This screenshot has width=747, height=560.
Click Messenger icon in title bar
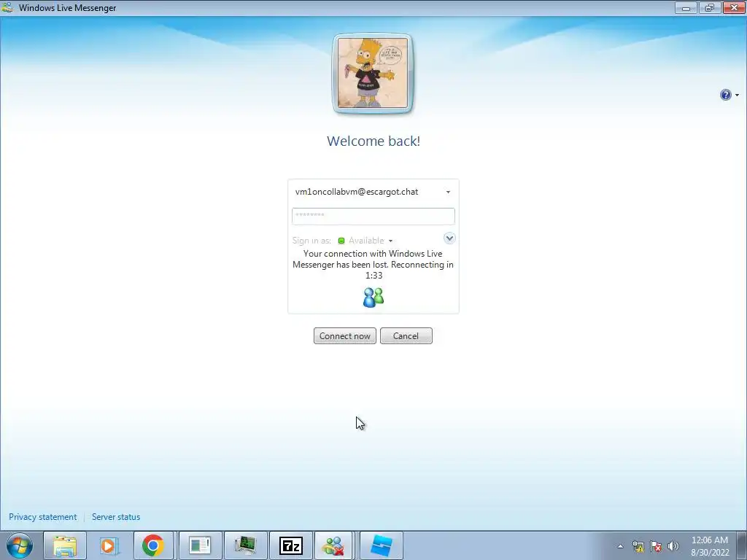point(7,7)
